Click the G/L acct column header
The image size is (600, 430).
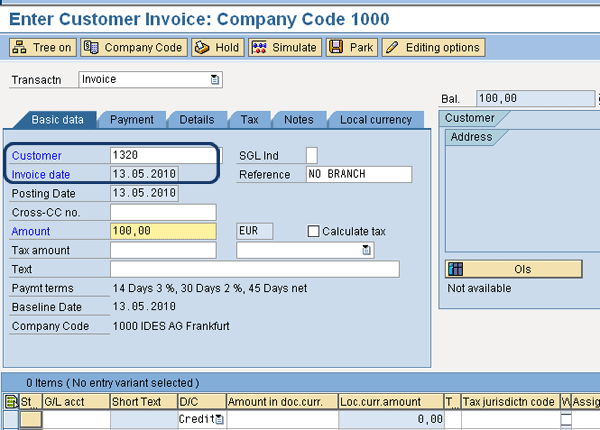pyautogui.click(x=75, y=402)
